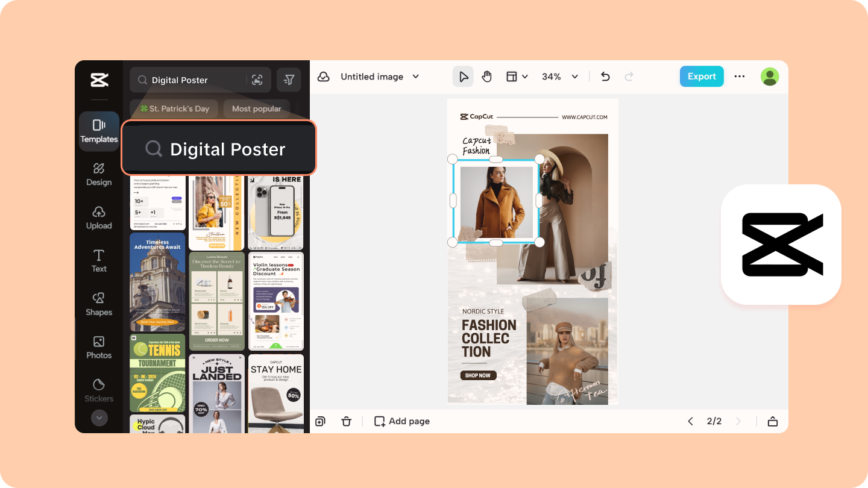The height and width of the screenshot is (488, 868).
Task: Redo the last undone action
Action: pos(629,77)
